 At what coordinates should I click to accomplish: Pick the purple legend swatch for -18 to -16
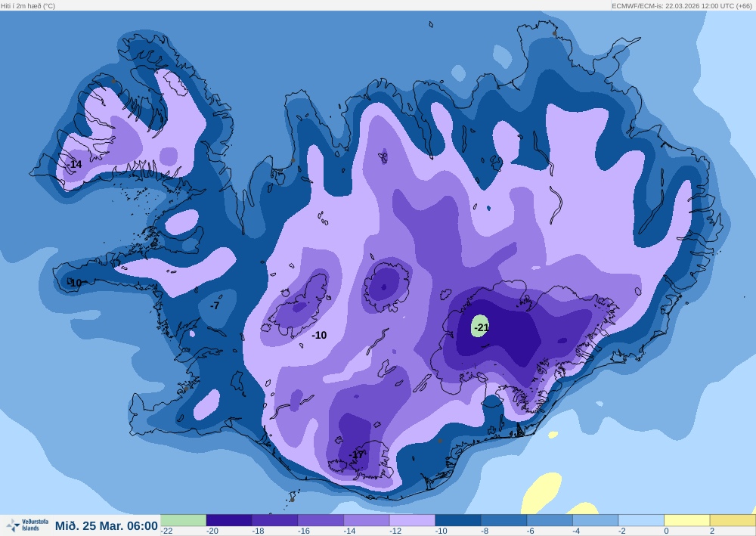pyautogui.click(x=275, y=520)
